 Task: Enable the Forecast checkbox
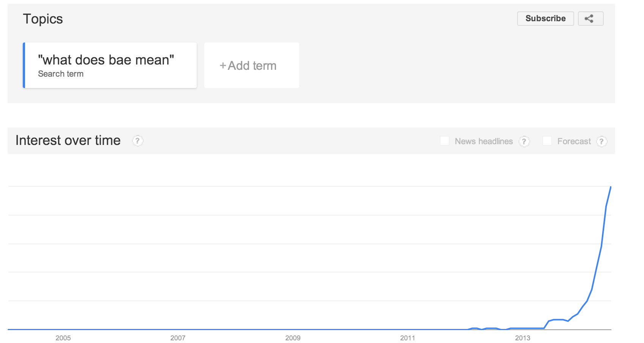pos(547,141)
